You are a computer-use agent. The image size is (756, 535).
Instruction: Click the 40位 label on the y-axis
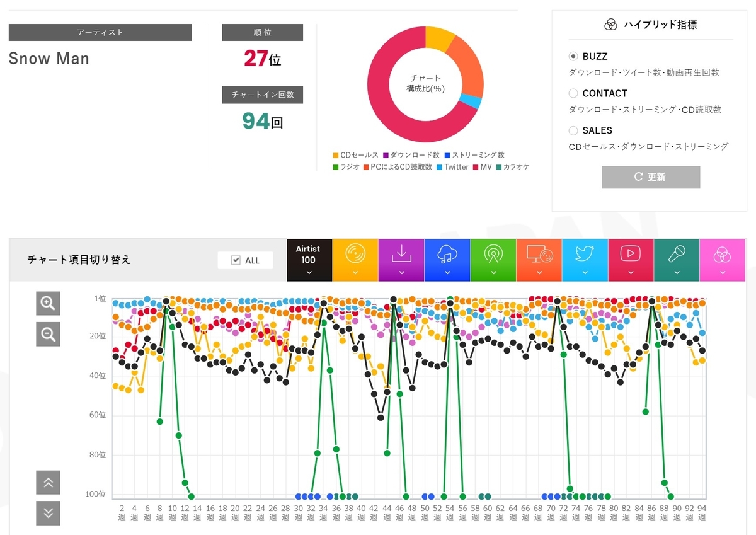coord(98,376)
